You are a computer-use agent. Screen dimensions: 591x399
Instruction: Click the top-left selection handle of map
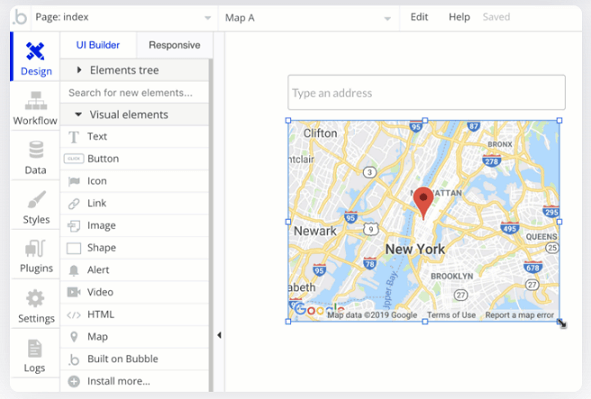coord(288,121)
